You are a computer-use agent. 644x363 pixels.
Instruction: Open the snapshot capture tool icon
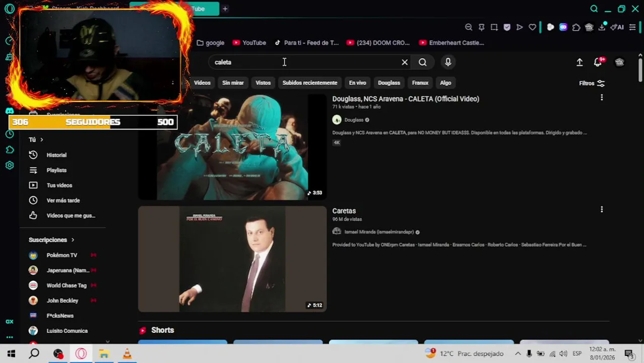[494, 27]
